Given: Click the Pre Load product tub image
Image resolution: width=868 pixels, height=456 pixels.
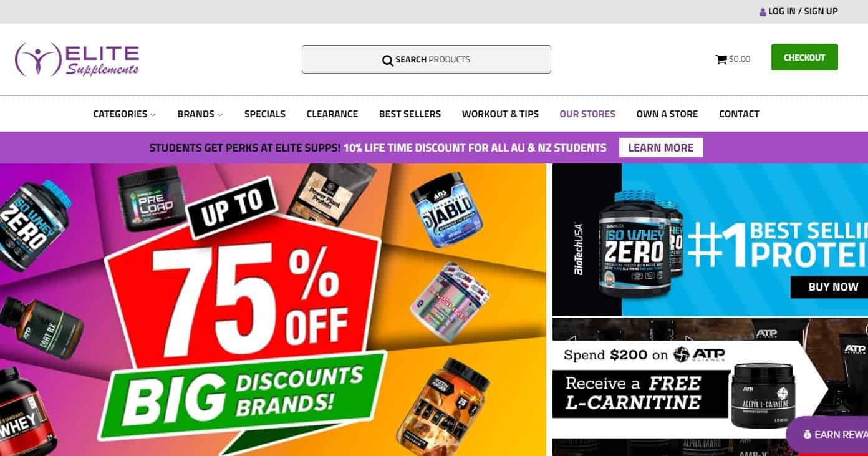Looking at the screenshot, I should point(152,198).
